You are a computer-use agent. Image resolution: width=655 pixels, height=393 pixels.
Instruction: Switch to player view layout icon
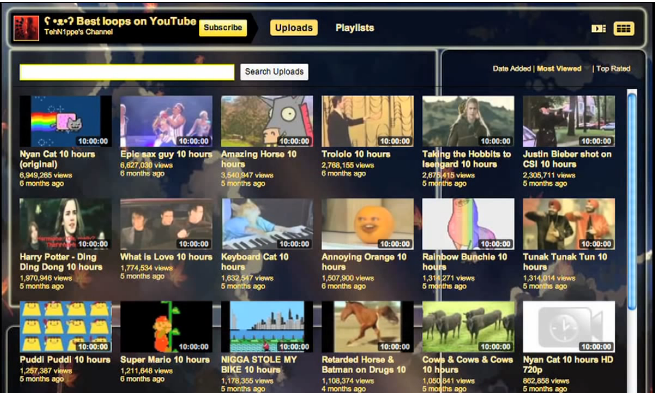(598, 28)
